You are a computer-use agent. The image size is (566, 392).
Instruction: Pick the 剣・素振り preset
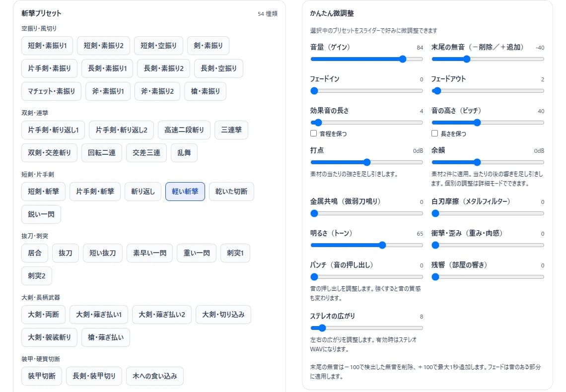pyautogui.click(x=208, y=46)
